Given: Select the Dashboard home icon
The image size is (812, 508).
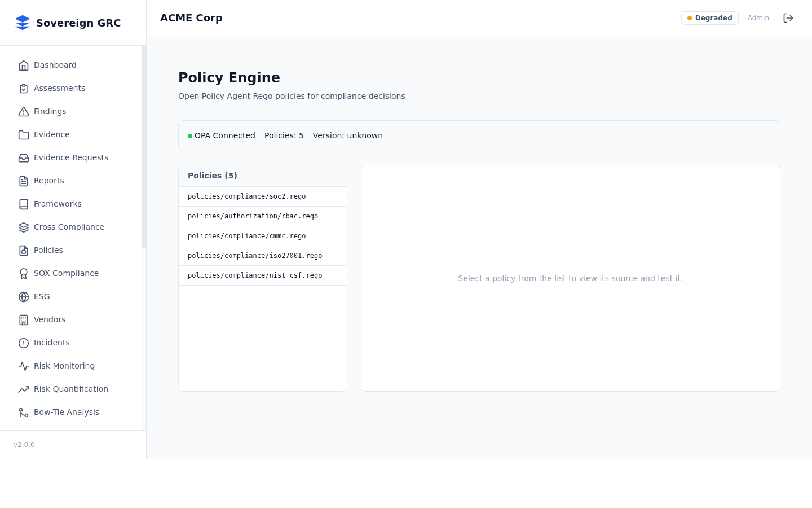Looking at the screenshot, I should pos(24,65).
